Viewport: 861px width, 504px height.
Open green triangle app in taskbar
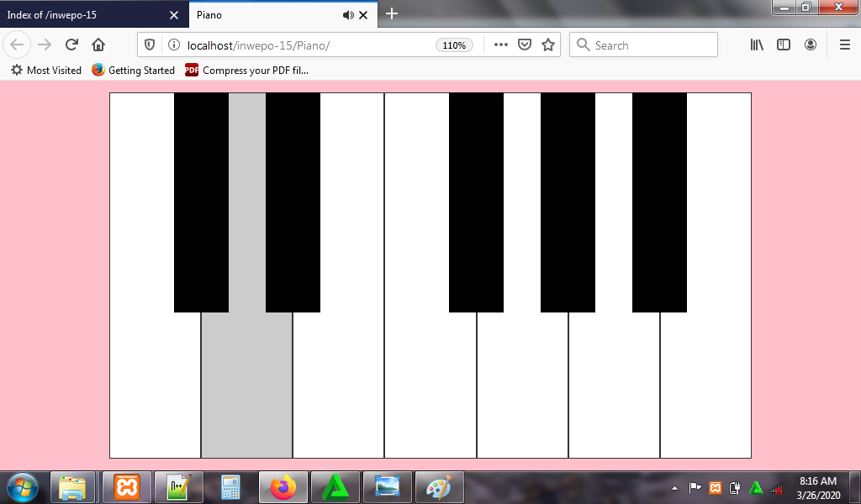pos(335,487)
